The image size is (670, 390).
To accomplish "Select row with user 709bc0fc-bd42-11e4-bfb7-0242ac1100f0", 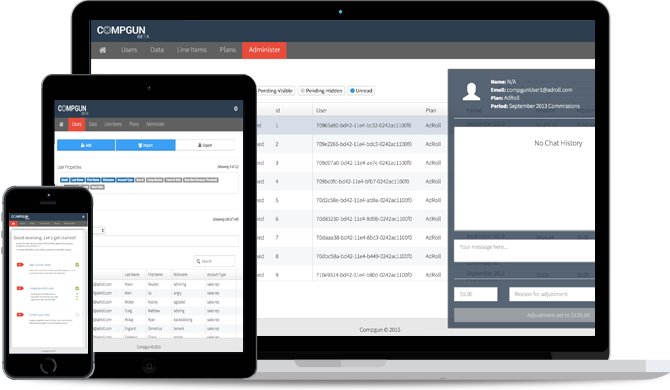I will click(352, 182).
